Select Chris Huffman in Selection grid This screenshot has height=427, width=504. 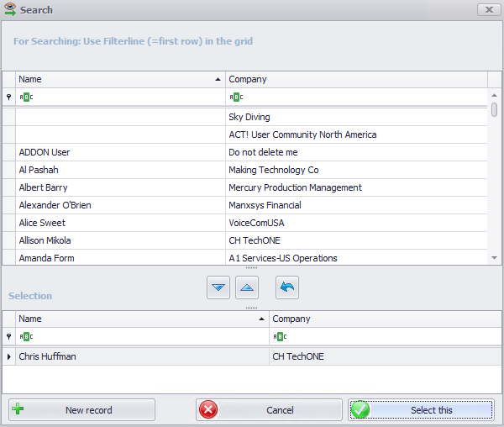coord(252,356)
